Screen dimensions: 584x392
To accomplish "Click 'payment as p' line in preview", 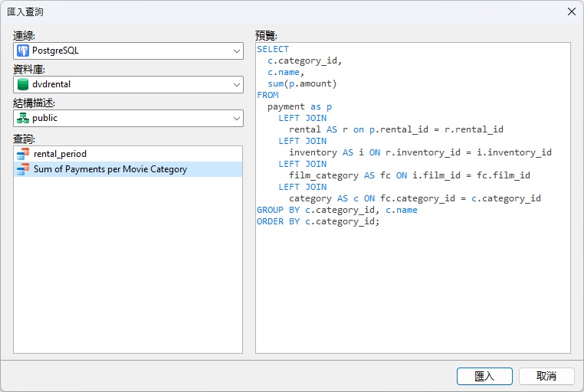I will 300,106.
